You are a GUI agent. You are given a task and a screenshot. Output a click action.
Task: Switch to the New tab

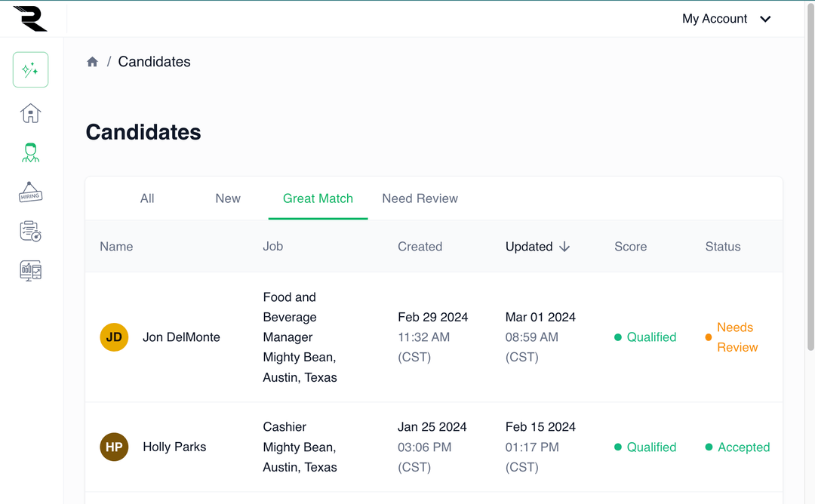tap(227, 198)
